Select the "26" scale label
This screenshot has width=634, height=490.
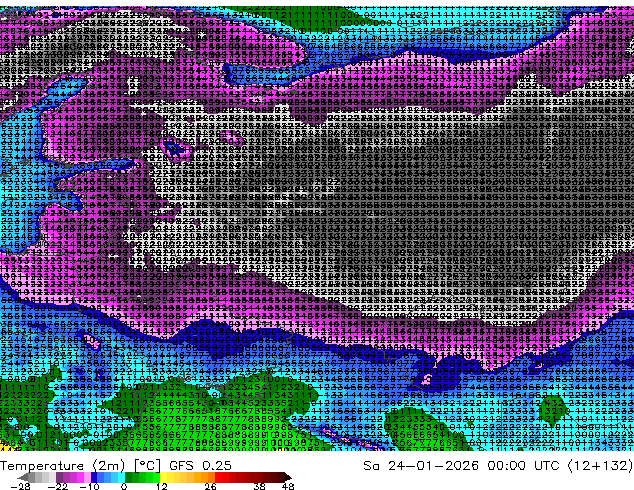pos(210,487)
